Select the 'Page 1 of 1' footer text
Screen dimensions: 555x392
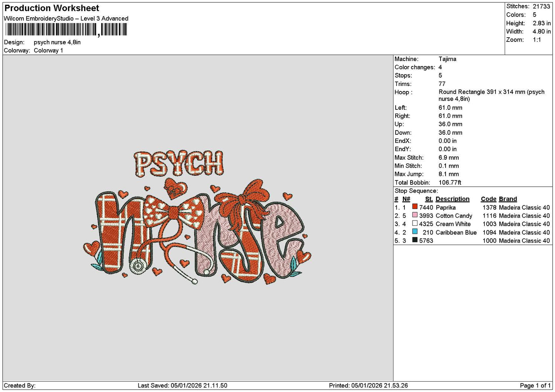(x=535, y=385)
